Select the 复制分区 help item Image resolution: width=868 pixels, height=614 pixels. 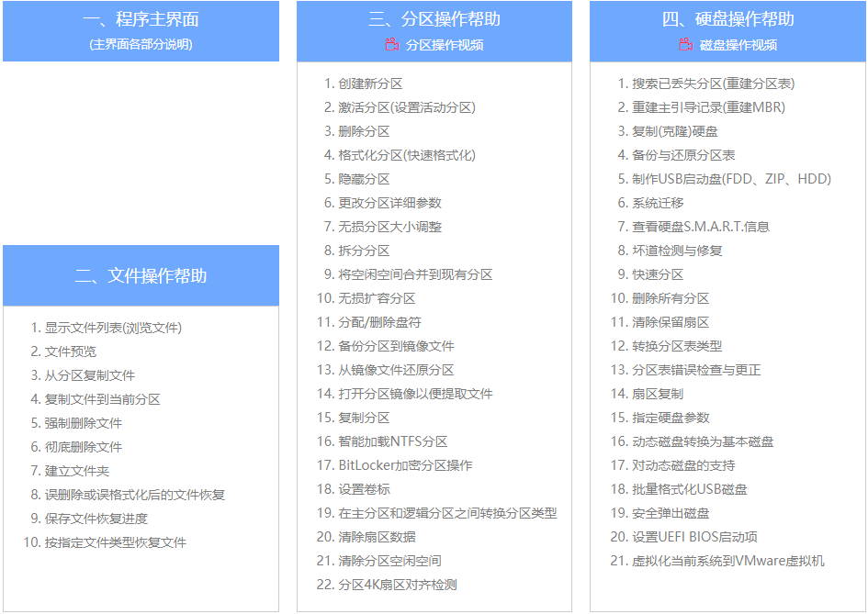[x=365, y=418]
